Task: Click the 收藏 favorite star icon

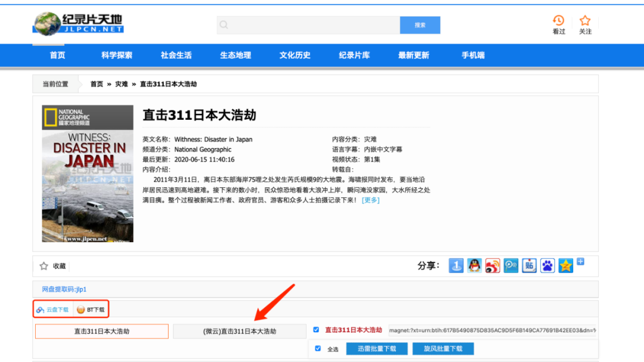Action: [44, 266]
